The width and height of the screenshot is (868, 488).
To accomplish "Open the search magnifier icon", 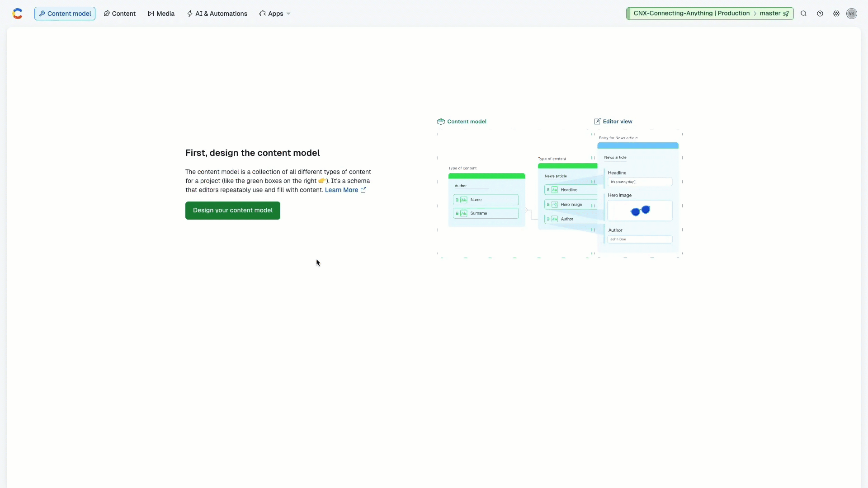I will [x=804, y=14].
